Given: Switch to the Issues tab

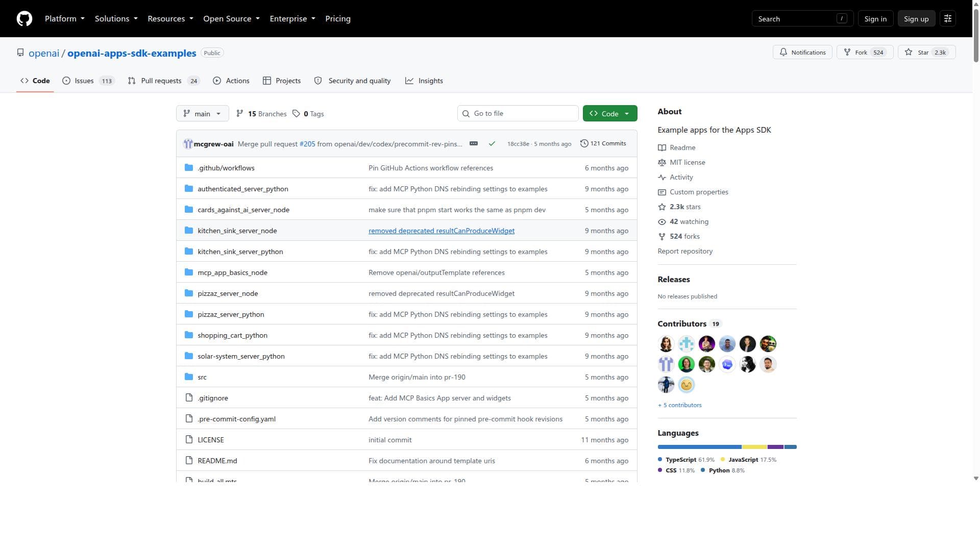Looking at the screenshot, I should point(89,81).
